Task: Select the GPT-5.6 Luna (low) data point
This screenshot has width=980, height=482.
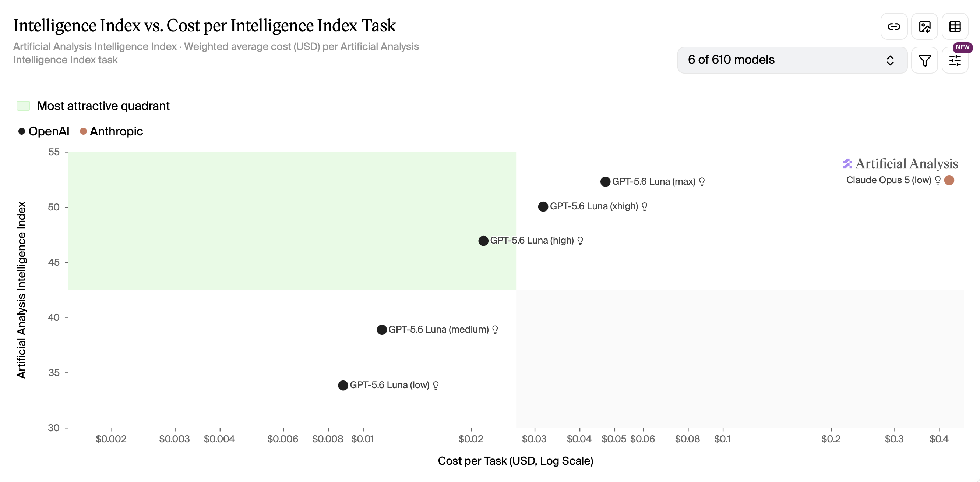Action: coord(343,385)
